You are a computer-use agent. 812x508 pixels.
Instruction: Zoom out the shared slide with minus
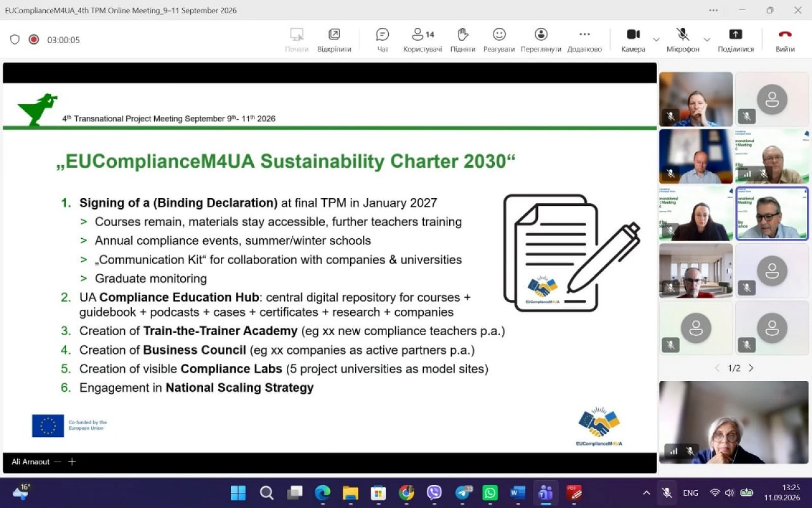(57, 461)
